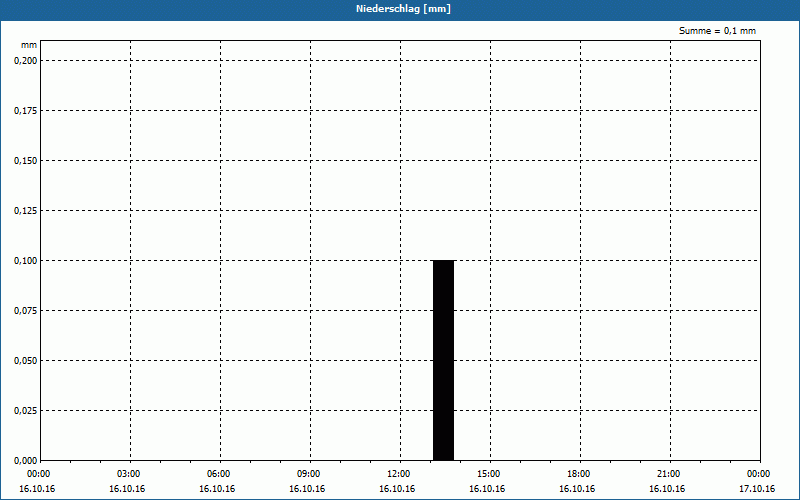Click the 0,125 y-axis label
The height and width of the screenshot is (500, 800).
[x=26, y=211]
